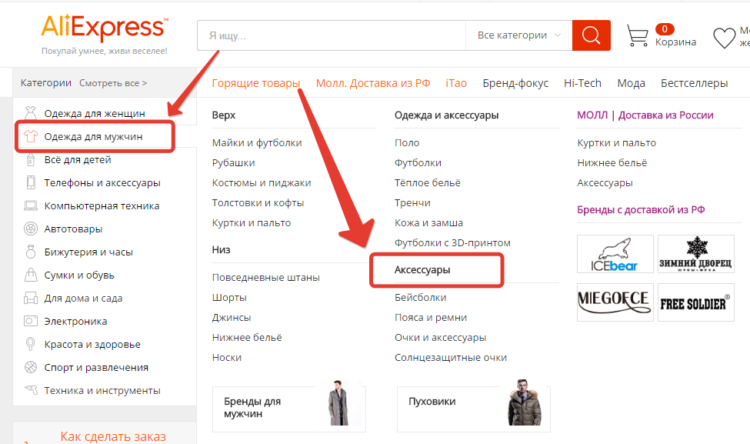Click the car wheel icon for Автотовары
Image resolution: width=750 pixels, height=444 pixels.
pos(31,229)
